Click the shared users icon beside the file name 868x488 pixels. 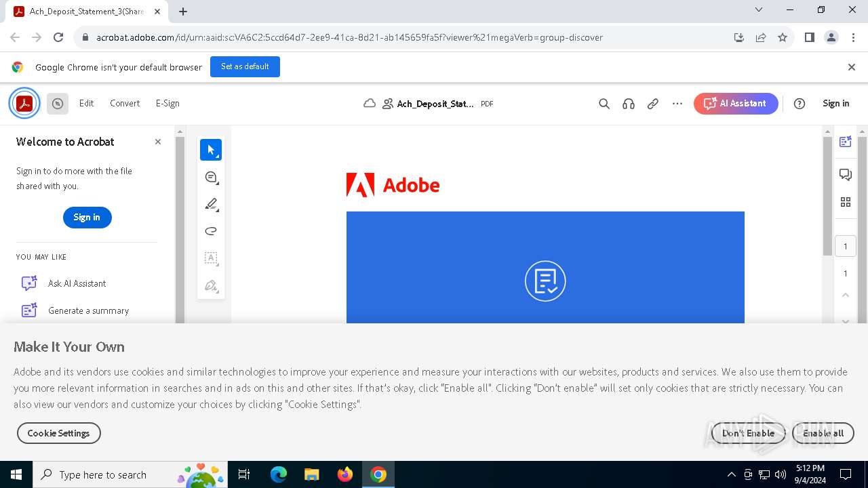(388, 104)
